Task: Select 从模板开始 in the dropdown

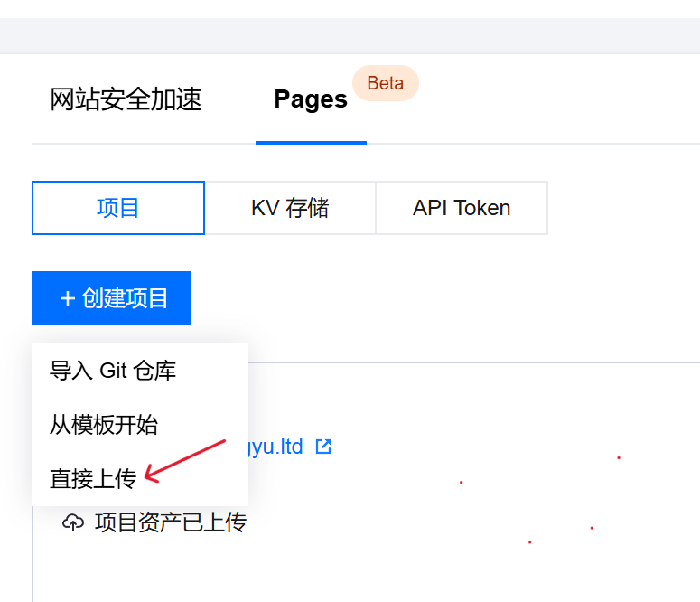Action: coord(104,425)
